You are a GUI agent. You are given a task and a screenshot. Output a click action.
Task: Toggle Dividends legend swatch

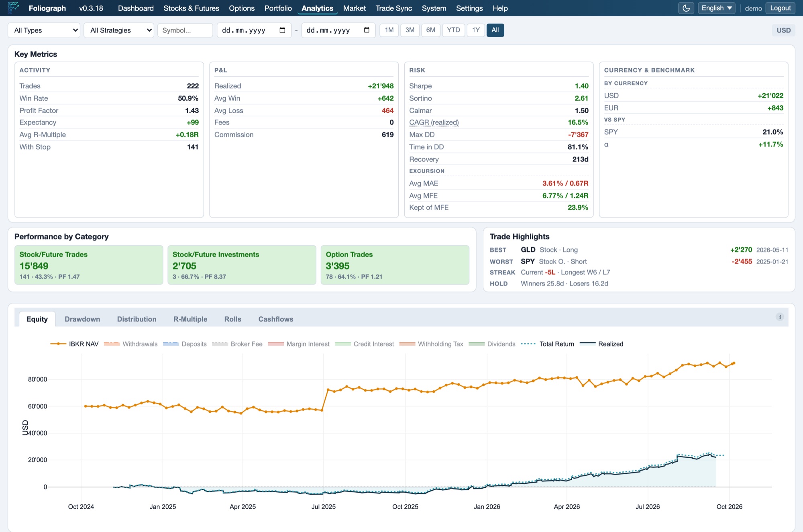(x=477, y=344)
